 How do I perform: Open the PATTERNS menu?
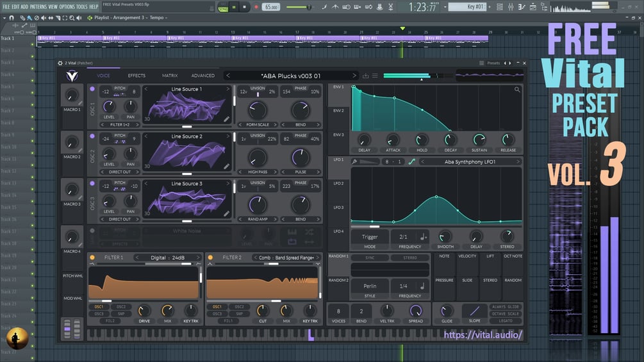[39, 6]
